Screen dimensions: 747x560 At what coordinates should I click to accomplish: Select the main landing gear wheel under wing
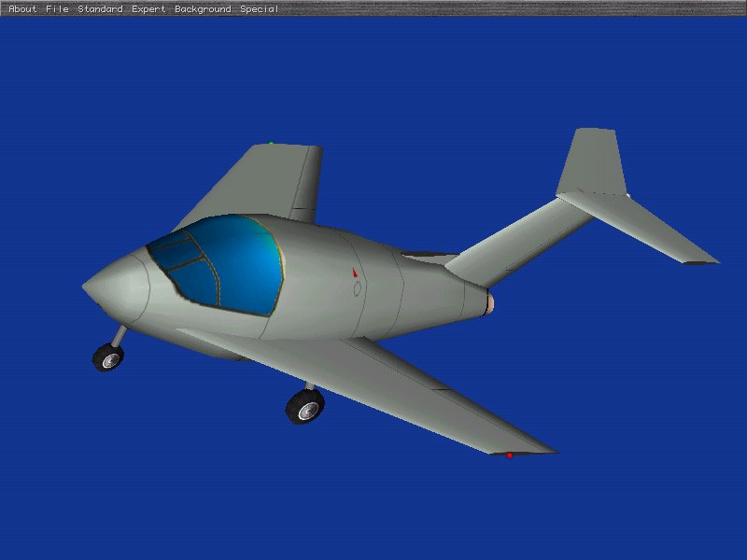[305, 406]
